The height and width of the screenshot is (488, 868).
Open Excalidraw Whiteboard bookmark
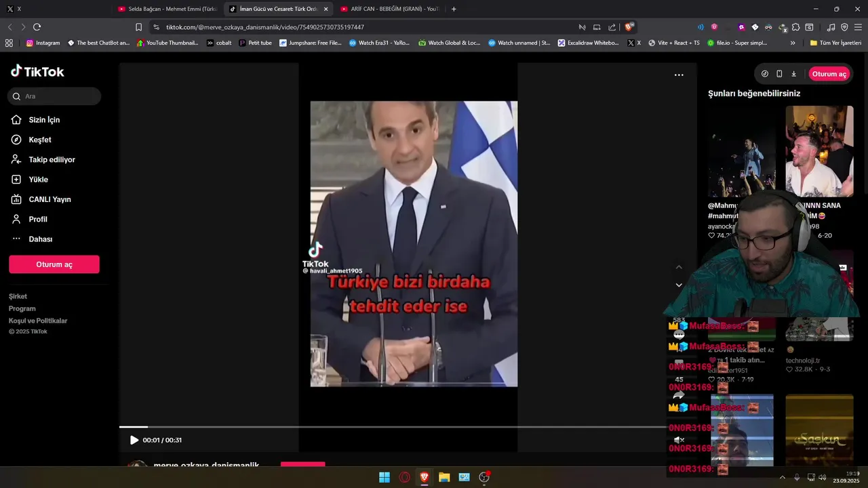[x=588, y=43]
